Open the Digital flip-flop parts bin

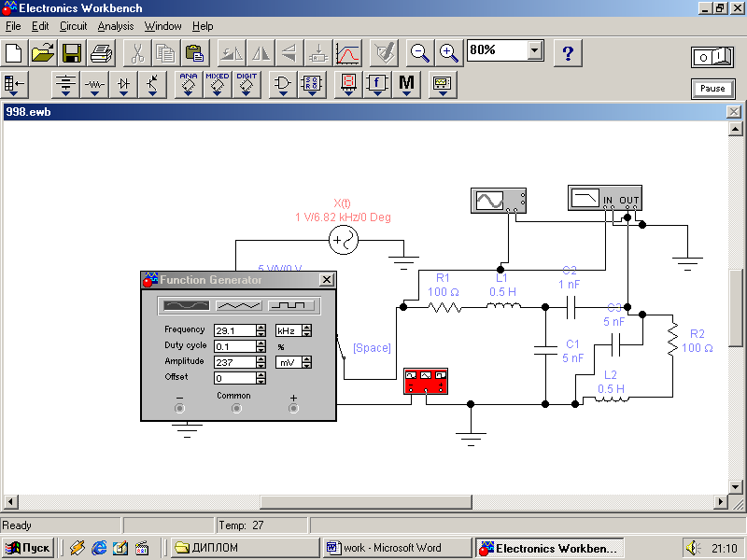312,85
